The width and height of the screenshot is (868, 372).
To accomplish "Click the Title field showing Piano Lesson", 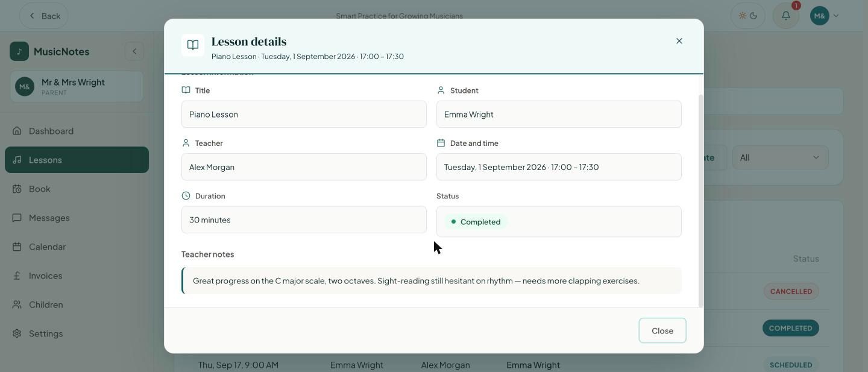I will tap(304, 114).
